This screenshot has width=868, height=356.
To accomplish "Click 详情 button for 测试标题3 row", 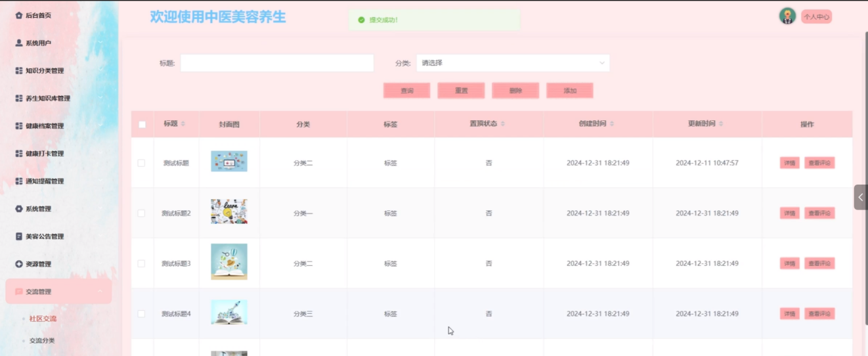I will point(790,263).
